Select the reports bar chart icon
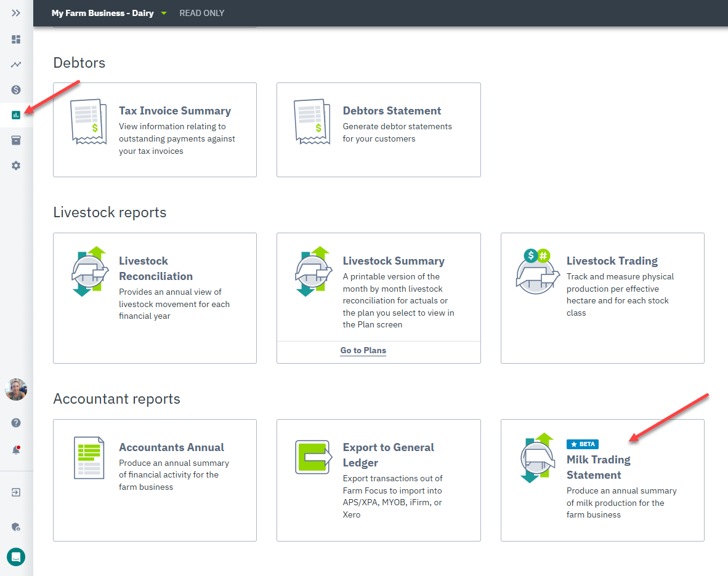This screenshot has height=576, width=728. pos(16,115)
